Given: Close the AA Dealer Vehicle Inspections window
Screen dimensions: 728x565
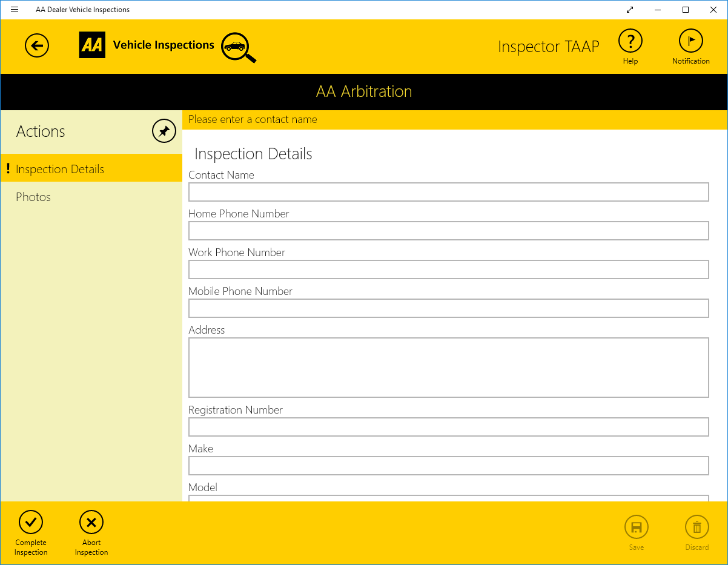Looking at the screenshot, I should [713, 10].
